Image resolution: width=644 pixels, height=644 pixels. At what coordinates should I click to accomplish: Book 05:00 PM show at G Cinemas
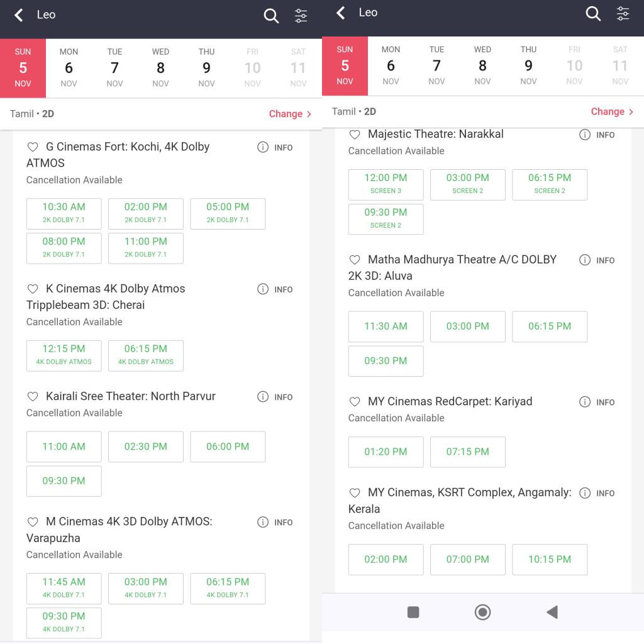(228, 214)
